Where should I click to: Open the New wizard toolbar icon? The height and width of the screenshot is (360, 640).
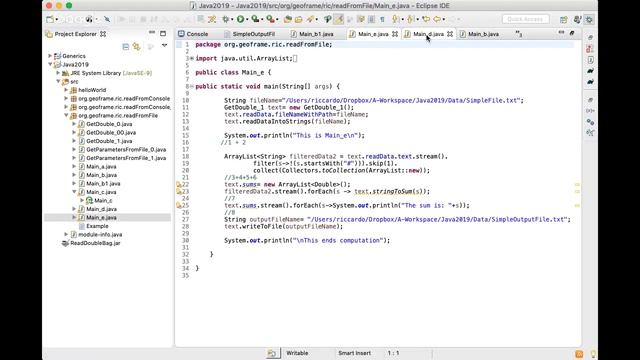pos(50,19)
